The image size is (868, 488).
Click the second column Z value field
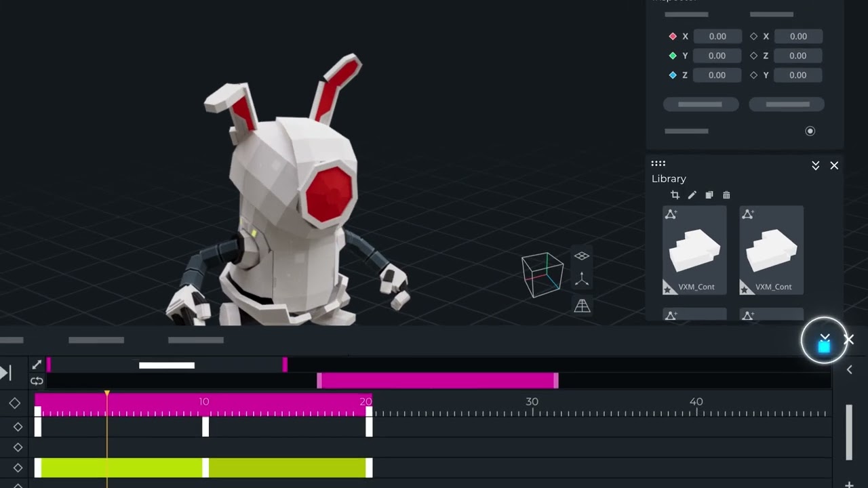[798, 56]
